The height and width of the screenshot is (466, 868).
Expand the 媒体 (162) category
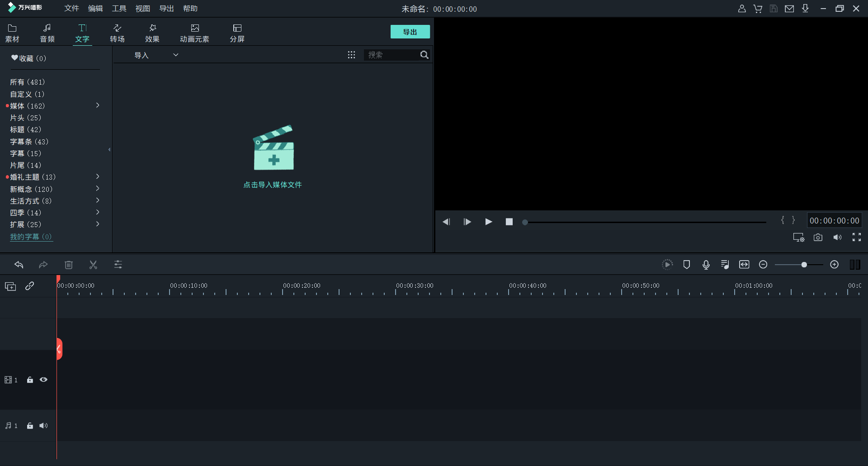[x=98, y=105]
